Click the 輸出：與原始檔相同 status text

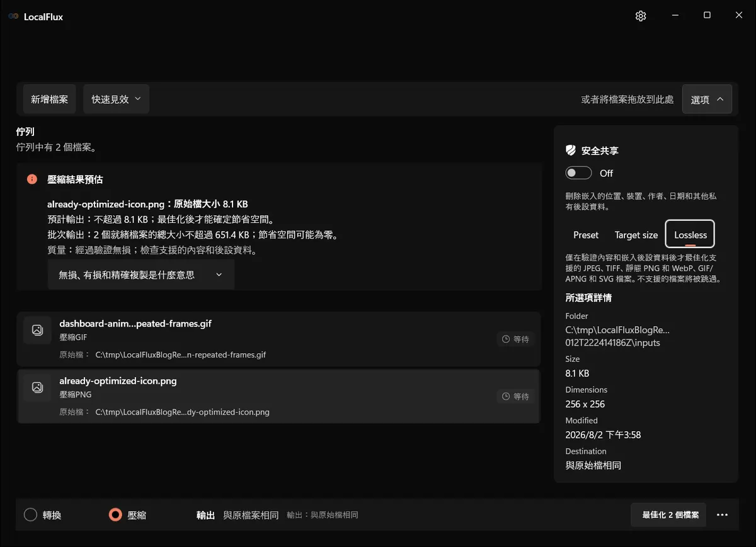point(322,515)
